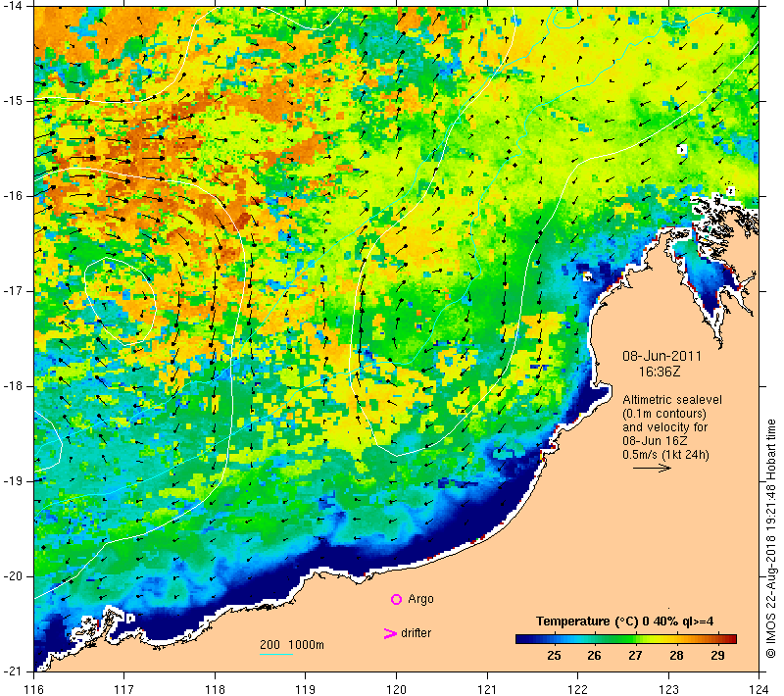Click the magenta drifter arrow legend icon
The width and height of the screenshot is (784, 696).
click(x=390, y=633)
